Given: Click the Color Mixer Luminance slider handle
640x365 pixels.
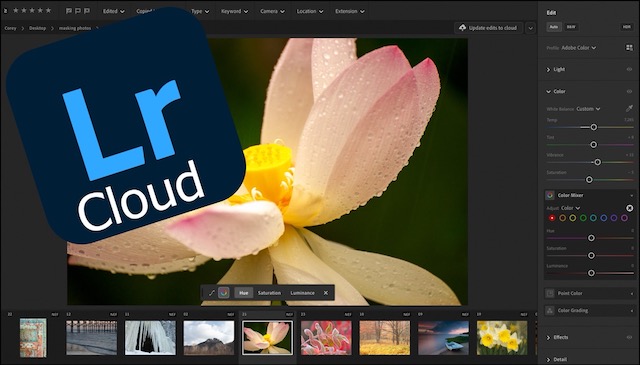Looking at the screenshot, I should [591, 273].
